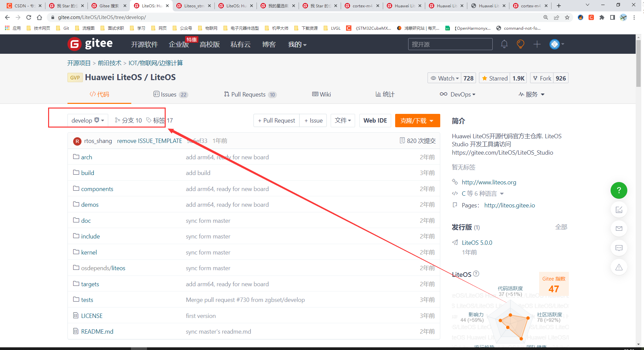Click rtos_shang committer avatar
The height and width of the screenshot is (350, 644).
pos(77,141)
